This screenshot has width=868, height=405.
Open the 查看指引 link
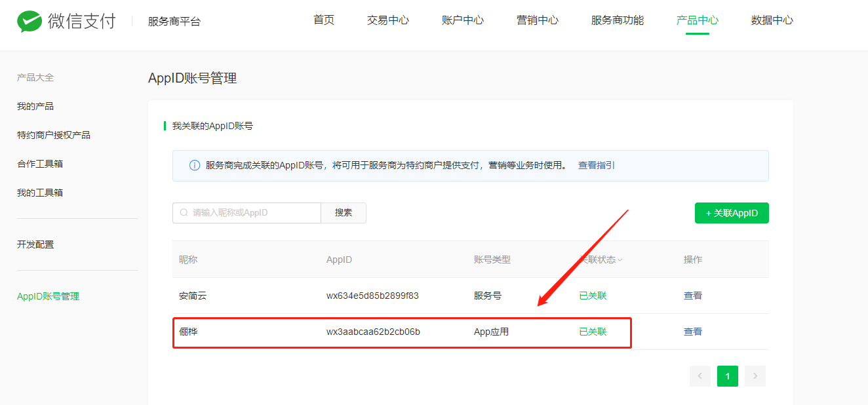coord(597,166)
